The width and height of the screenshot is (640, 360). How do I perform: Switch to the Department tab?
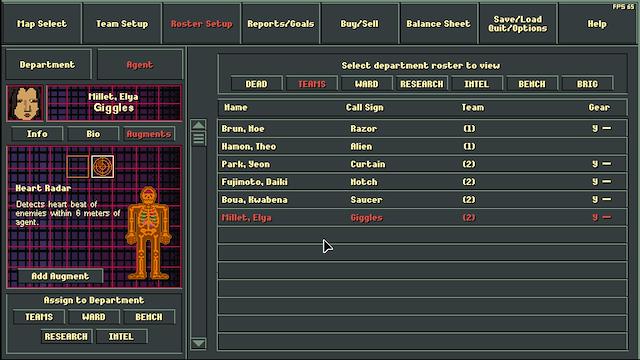point(48,64)
